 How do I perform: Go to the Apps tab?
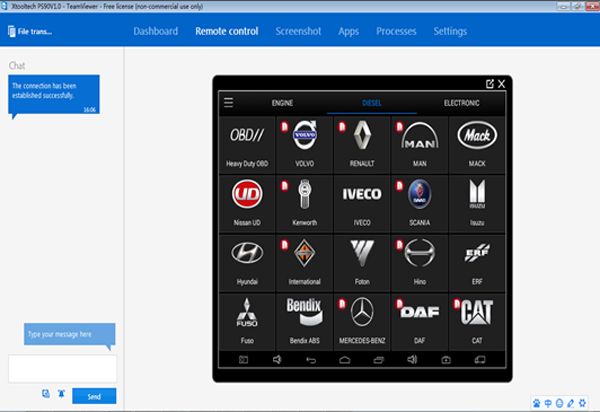click(x=349, y=31)
